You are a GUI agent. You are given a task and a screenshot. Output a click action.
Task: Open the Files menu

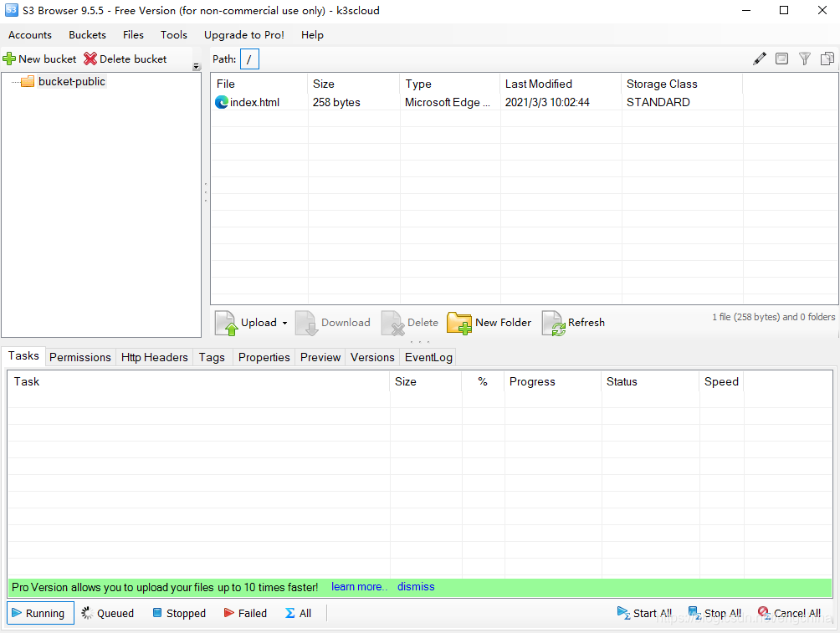tap(133, 35)
